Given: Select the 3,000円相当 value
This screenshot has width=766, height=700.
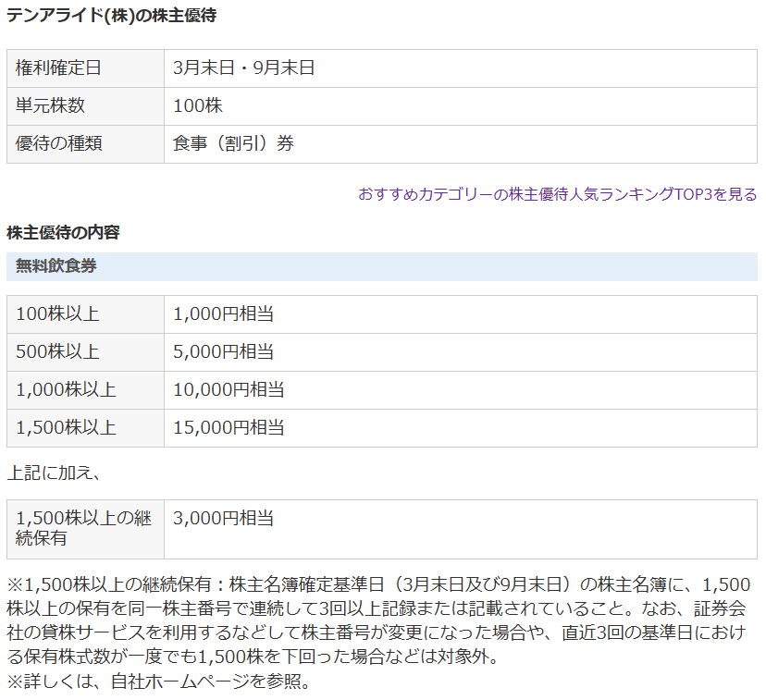Looking at the screenshot, I should [x=461, y=529].
